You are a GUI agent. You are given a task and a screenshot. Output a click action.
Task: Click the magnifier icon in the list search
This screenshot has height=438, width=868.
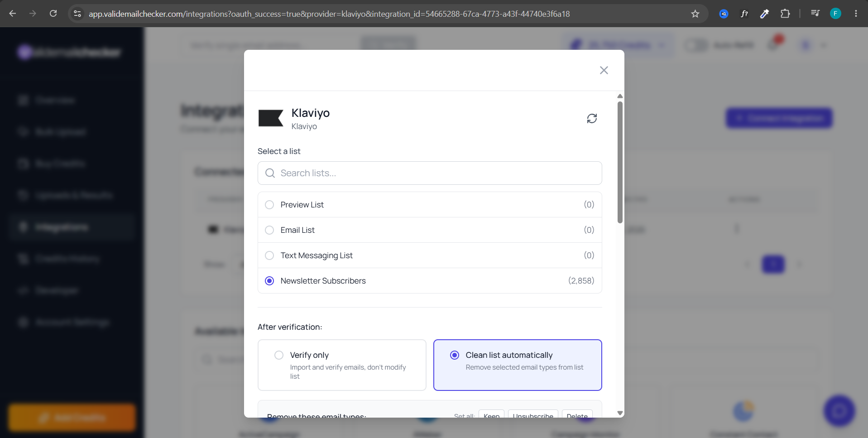[x=270, y=173]
